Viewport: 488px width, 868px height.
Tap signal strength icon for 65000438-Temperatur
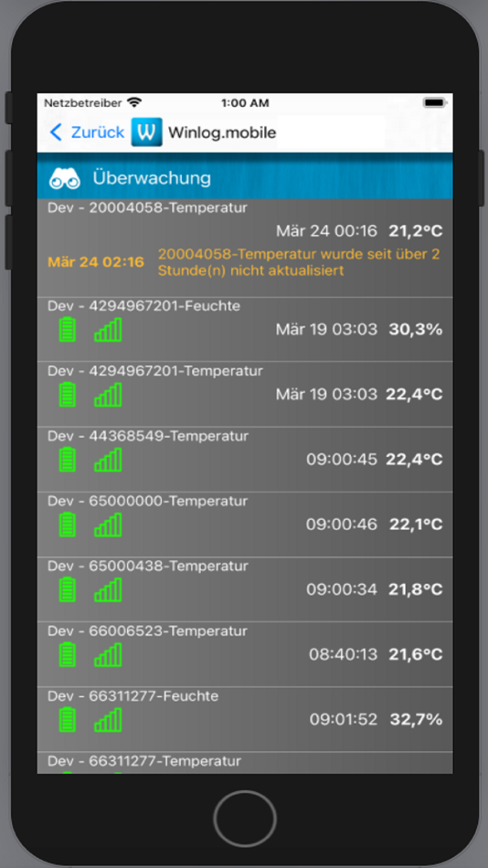108,589
